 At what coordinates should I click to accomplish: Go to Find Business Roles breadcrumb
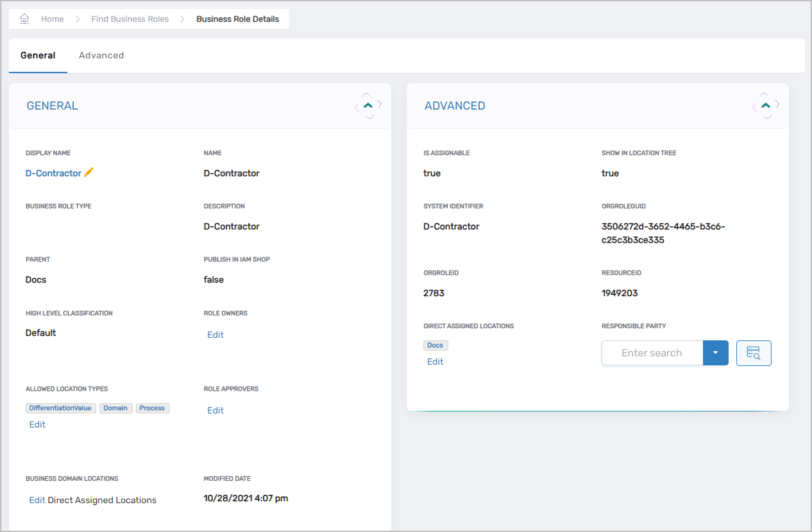(130, 19)
